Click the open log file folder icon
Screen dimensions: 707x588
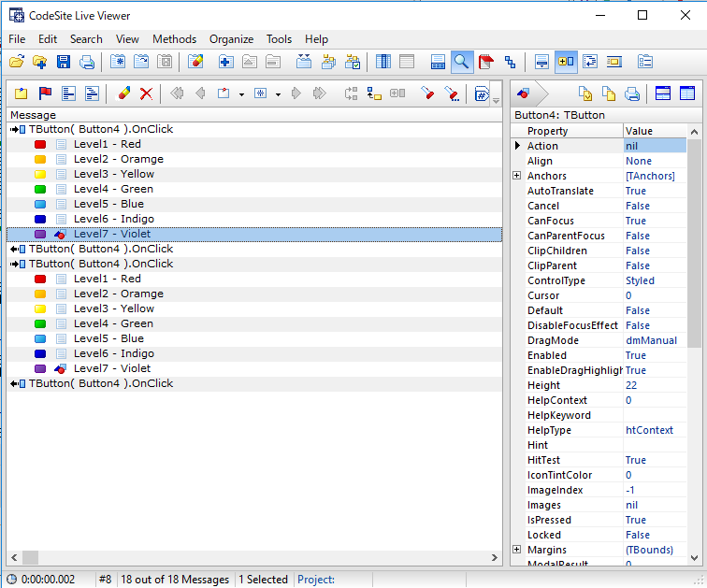click(17, 62)
